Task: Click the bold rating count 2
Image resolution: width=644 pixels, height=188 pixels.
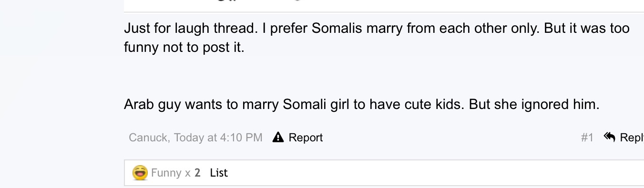Action: point(197,173)
